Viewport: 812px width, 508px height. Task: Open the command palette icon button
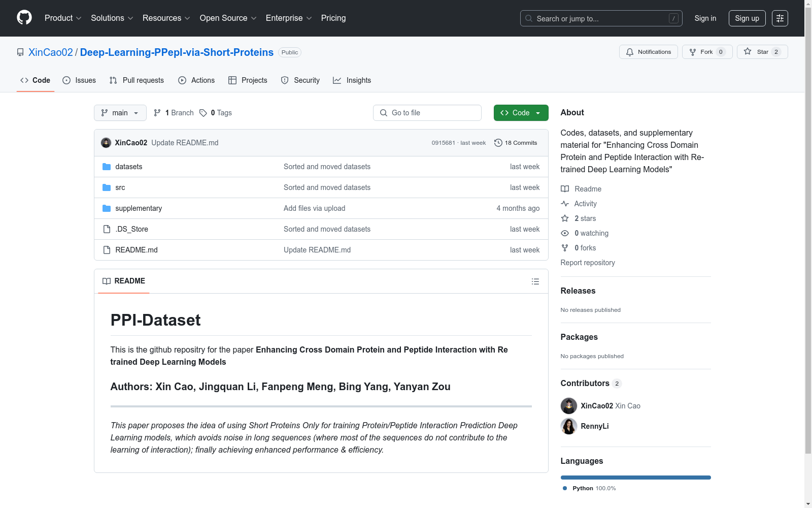point(780,18)
